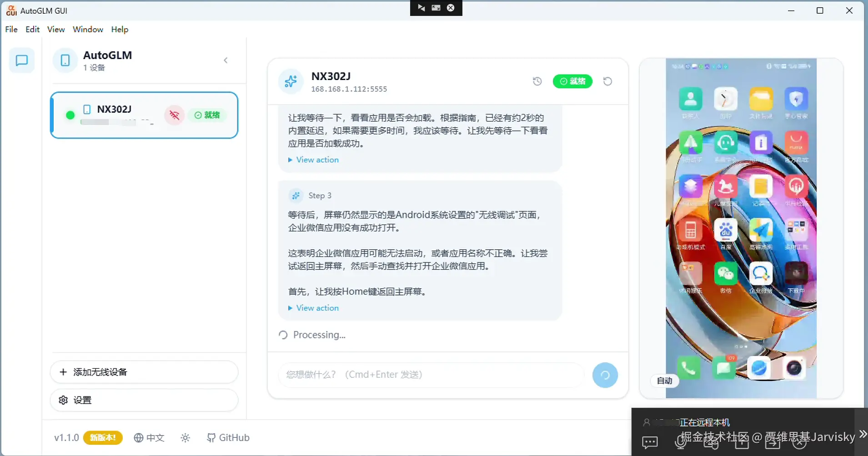Tap the 高德地图 map app icon
Screen dimensions: 868x456
pos(761,230)
